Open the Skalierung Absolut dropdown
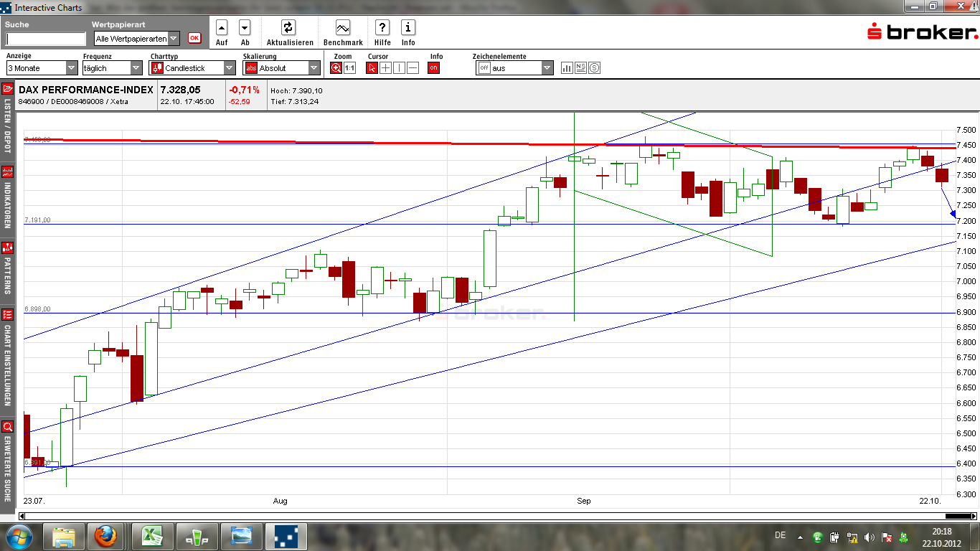 [281, 68]
